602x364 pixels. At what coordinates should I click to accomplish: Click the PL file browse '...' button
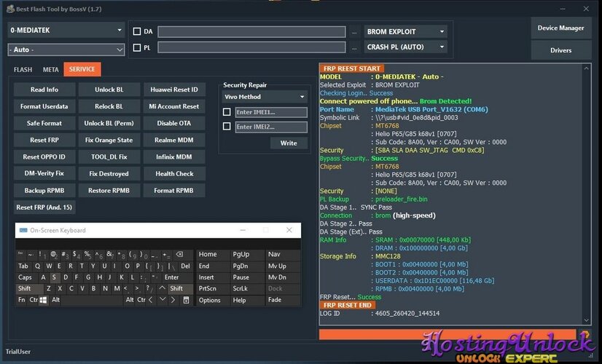coord(354,47)
